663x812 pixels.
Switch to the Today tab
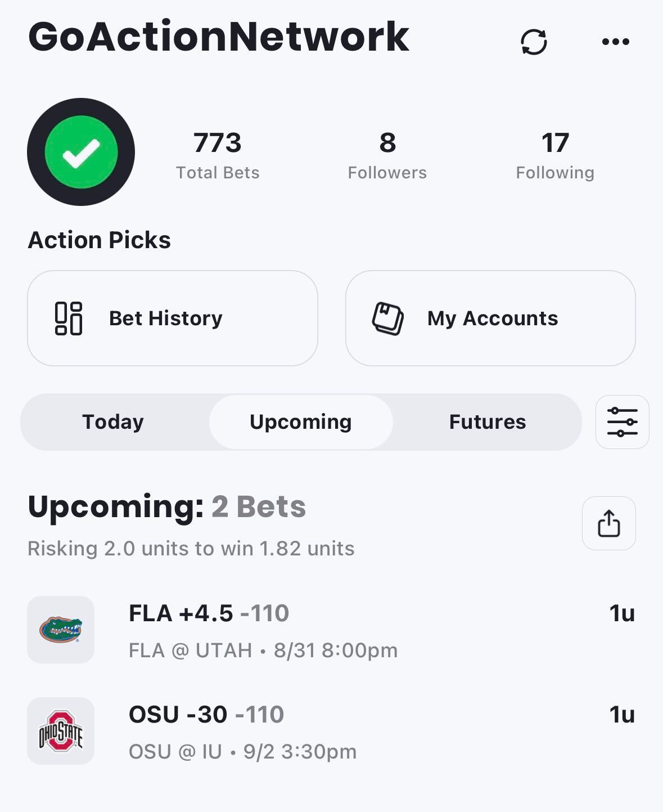113,422
